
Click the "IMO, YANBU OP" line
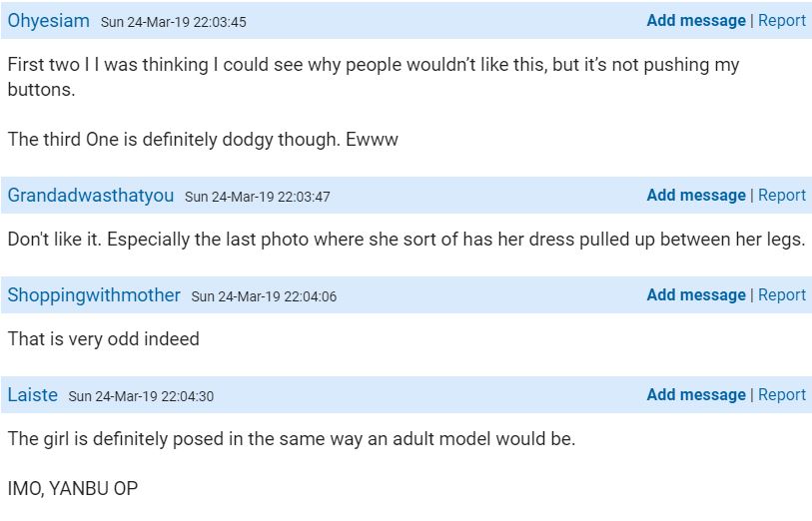73,490
